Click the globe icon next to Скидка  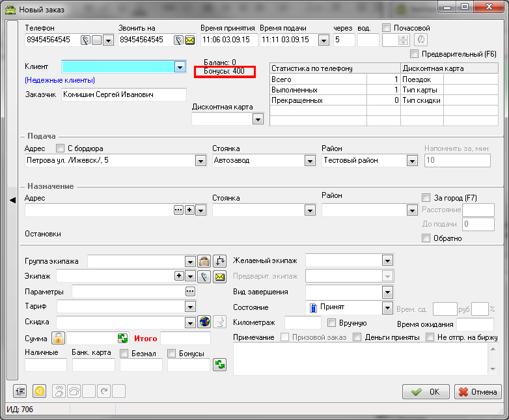[x=204, y=322]
